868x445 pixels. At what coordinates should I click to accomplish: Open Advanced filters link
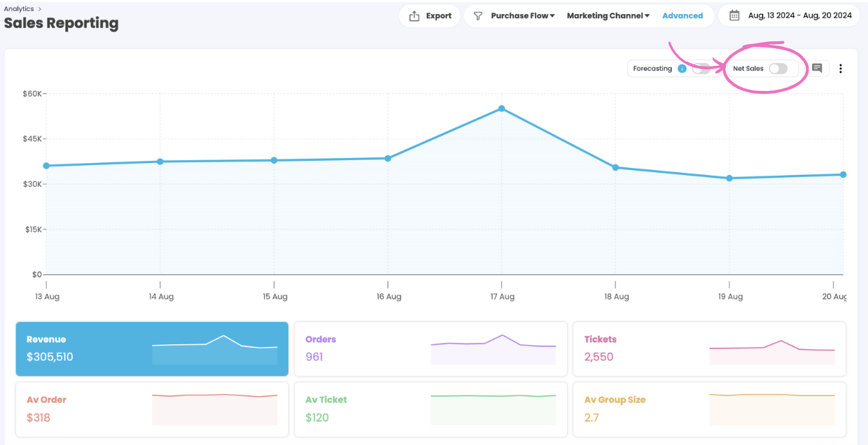click(x=682, y=16)
